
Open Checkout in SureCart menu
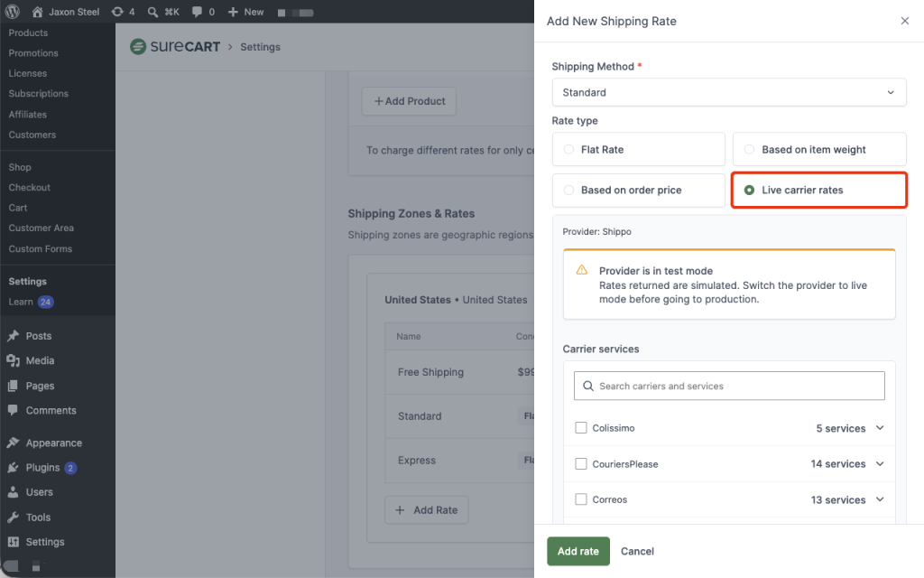[30, 187]
